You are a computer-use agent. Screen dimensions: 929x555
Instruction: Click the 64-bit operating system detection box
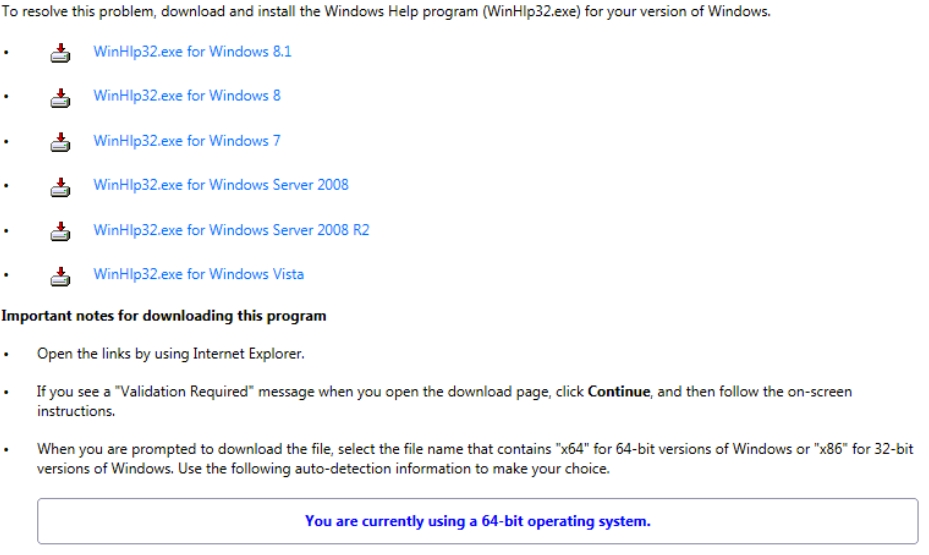[477, 521]
